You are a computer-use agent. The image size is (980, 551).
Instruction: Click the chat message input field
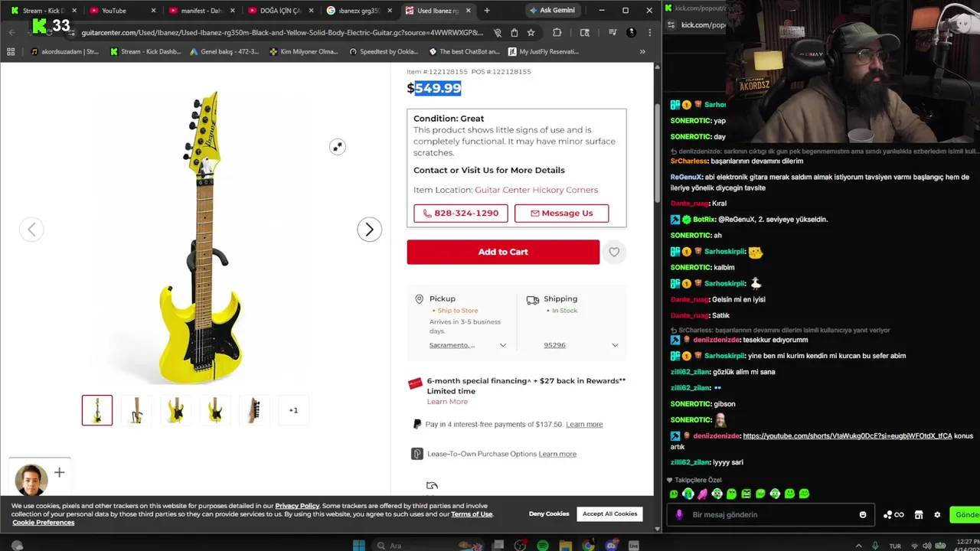click(x=769, y=515)
